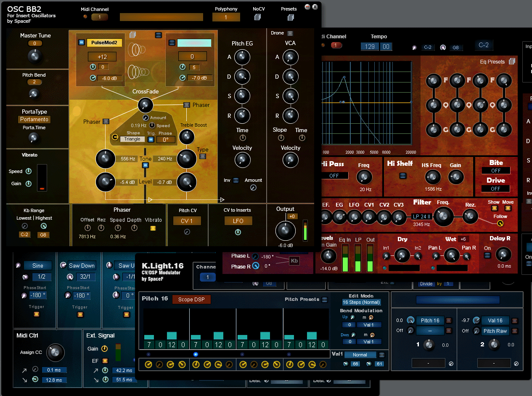Toggle the Pitch Presets switch in K.Light.16
The image size is (532, 396).
pos(325,300)
